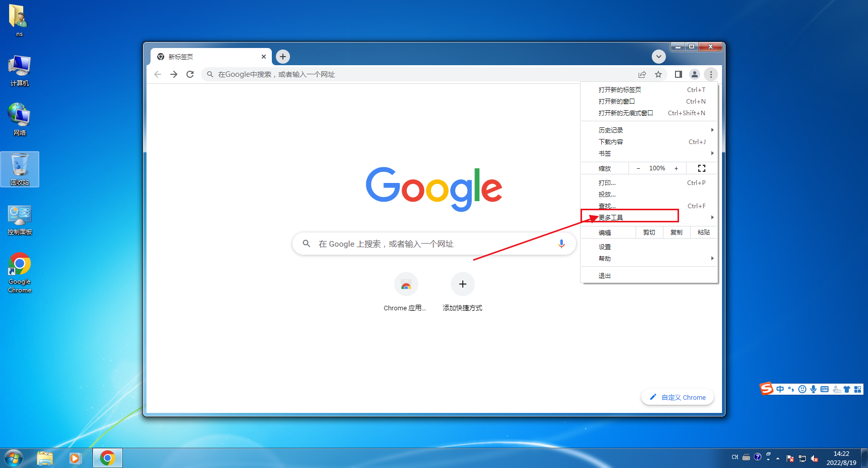Open the Sogou skin center (t-shirt icon)
The image size is (868, 468).
pos(846,389)
